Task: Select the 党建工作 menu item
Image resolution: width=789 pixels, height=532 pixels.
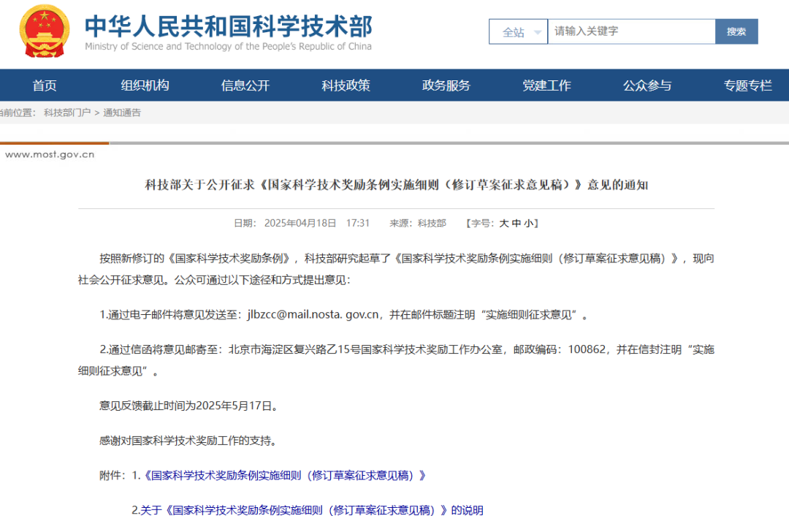Action: click(546, 85)
